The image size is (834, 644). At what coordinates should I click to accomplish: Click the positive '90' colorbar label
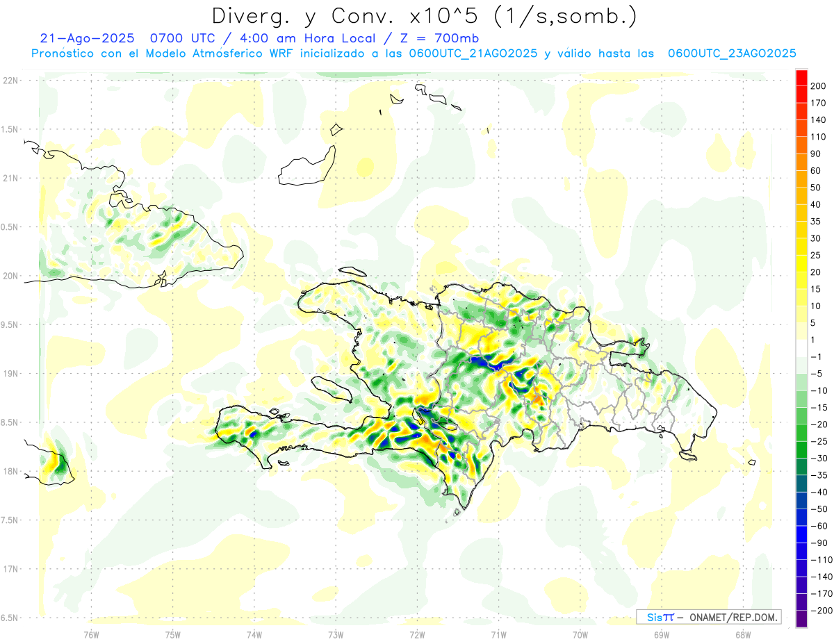(816, 154)
